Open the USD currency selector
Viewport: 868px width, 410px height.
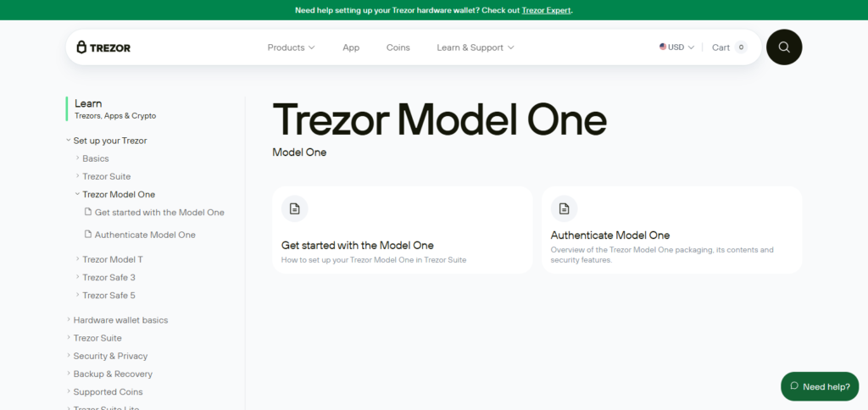tap(676, 47)
